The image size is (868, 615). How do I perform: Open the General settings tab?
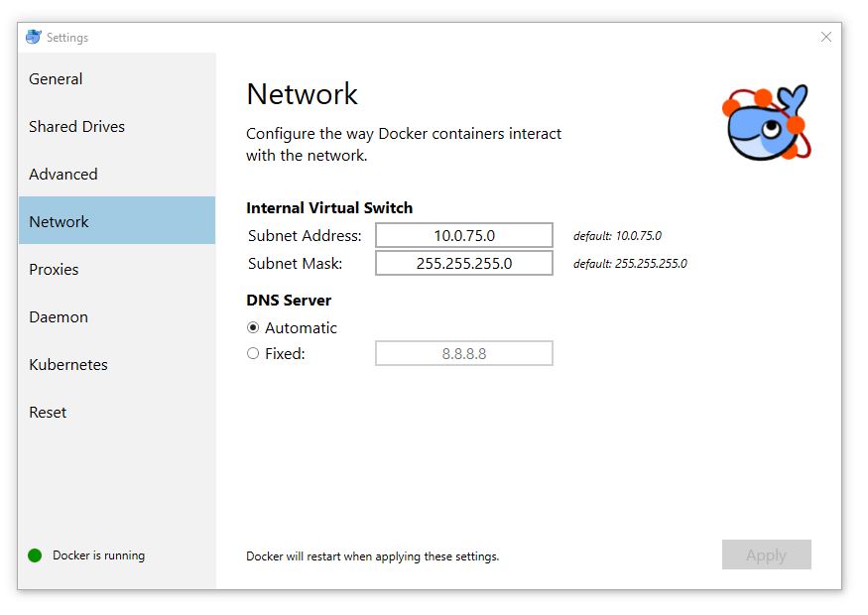tap(117, 78)
